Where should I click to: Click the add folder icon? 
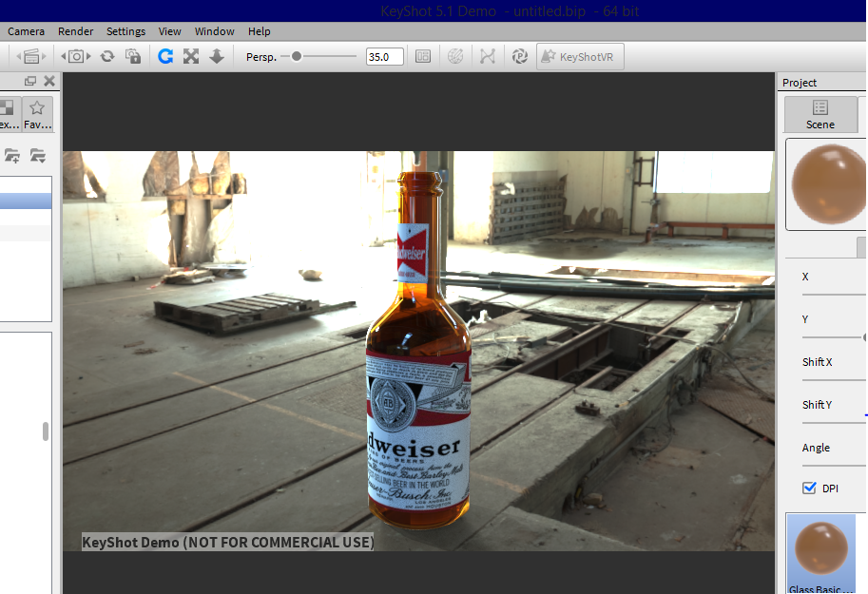click(11, 156)
